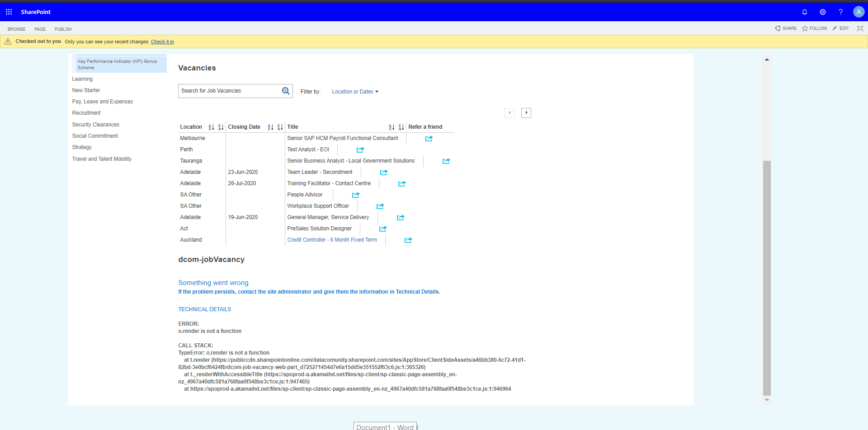The width and height of the screenshot is (868, 430).
Task: Open the SharePoint app launcher waffle icon
Action: (x=9, y=12)
